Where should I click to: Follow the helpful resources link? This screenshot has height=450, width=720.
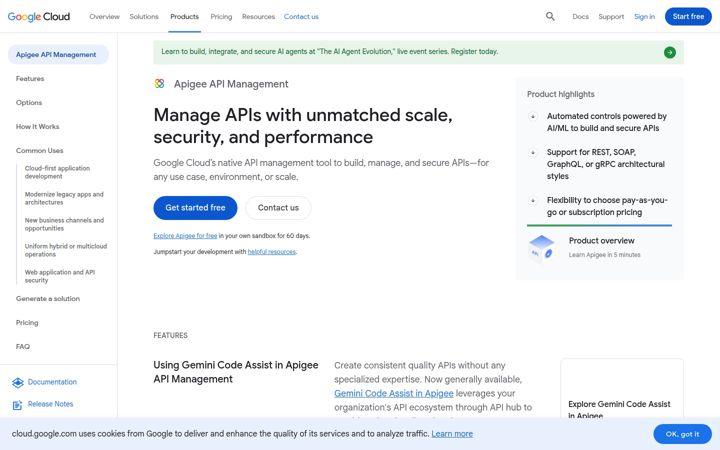[x=271, y=252]
